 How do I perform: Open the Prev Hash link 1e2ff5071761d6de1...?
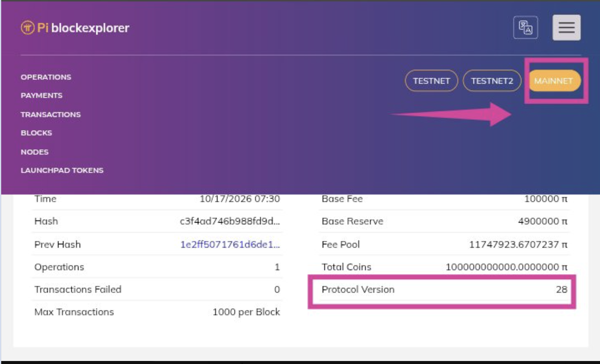tap(230, 244)
